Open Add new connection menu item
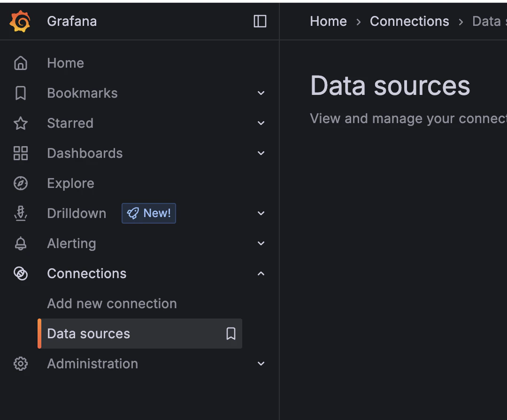Image resolution: width=507 pixels, height=420 pixels. coord(112,303)
